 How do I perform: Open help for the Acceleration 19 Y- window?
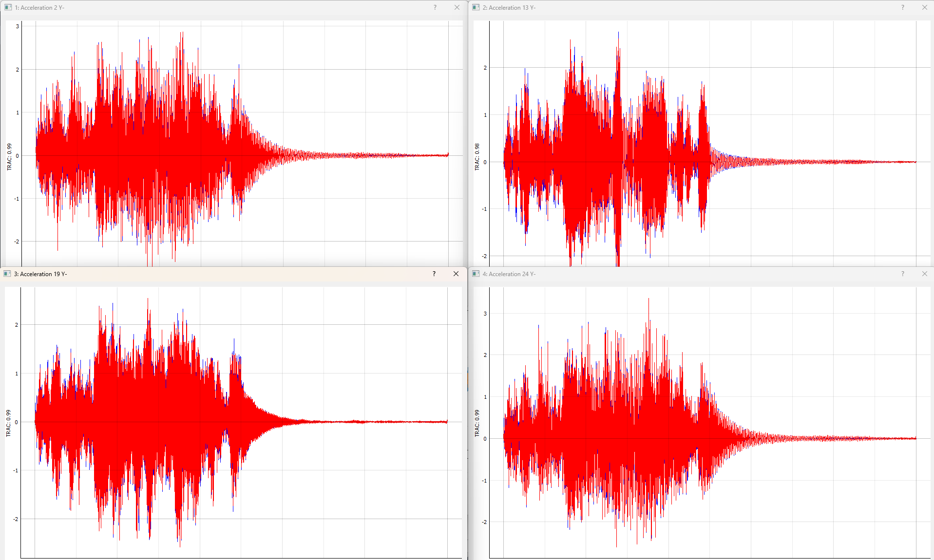point(433,274)
